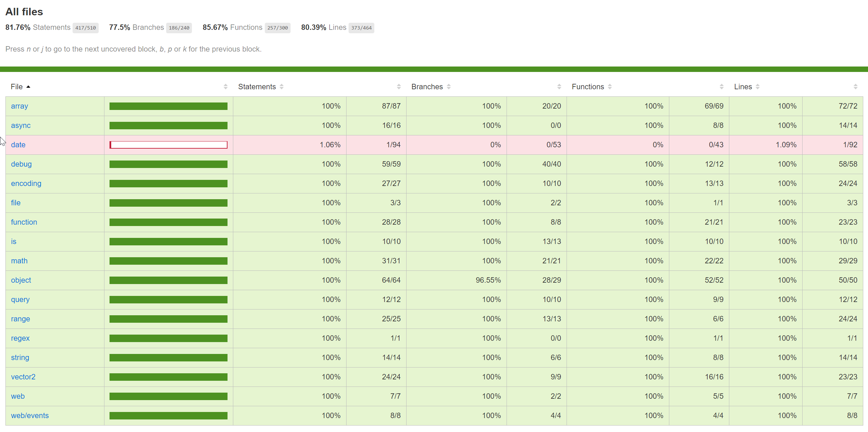This screenshot has width=868, height=432.
Task: Click sort icon beside Lines header label
Action: (x=757, y=87)
